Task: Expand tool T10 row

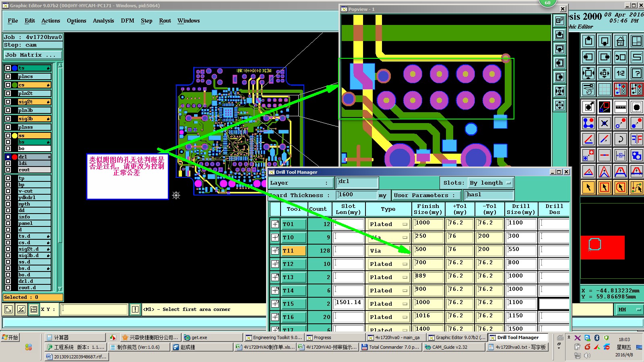Action: tap(275, 237)
